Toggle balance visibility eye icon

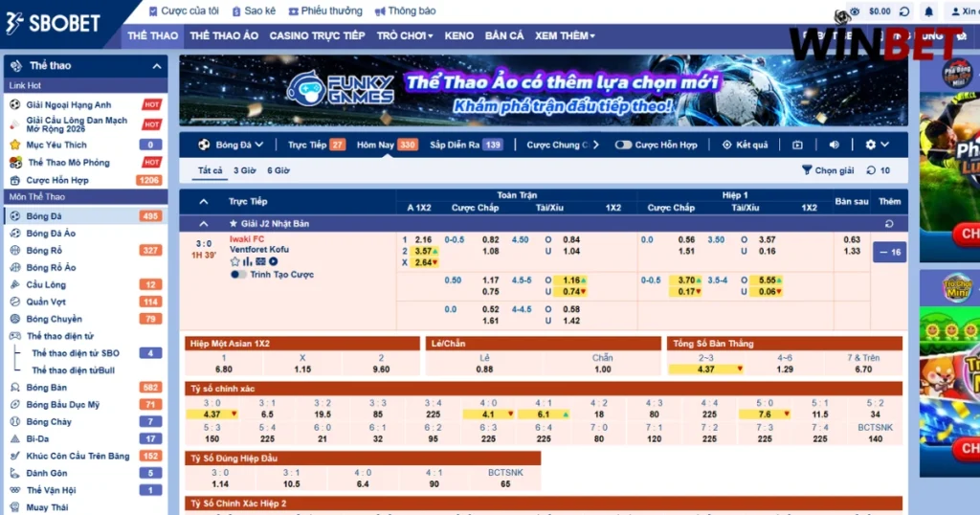pos(855,11)
